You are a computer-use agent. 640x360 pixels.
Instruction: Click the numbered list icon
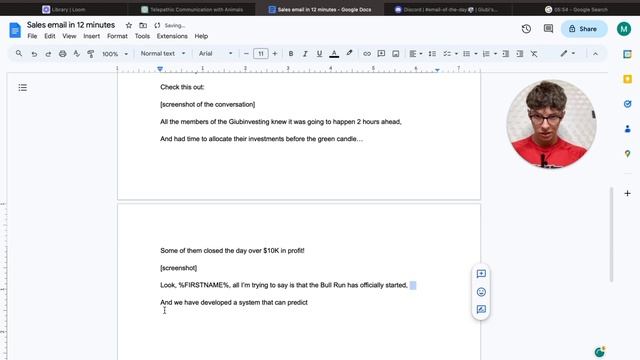[486, 53]
